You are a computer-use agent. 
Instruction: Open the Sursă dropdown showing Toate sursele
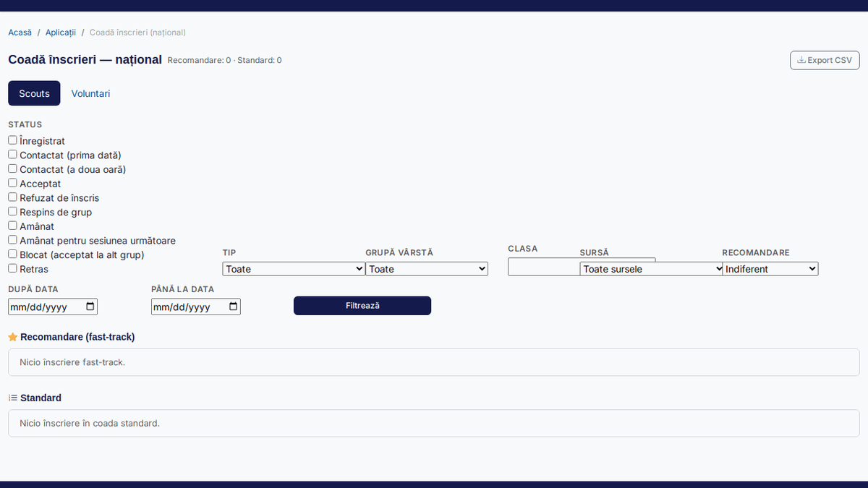pyautogui.click(x=652, y=269)
